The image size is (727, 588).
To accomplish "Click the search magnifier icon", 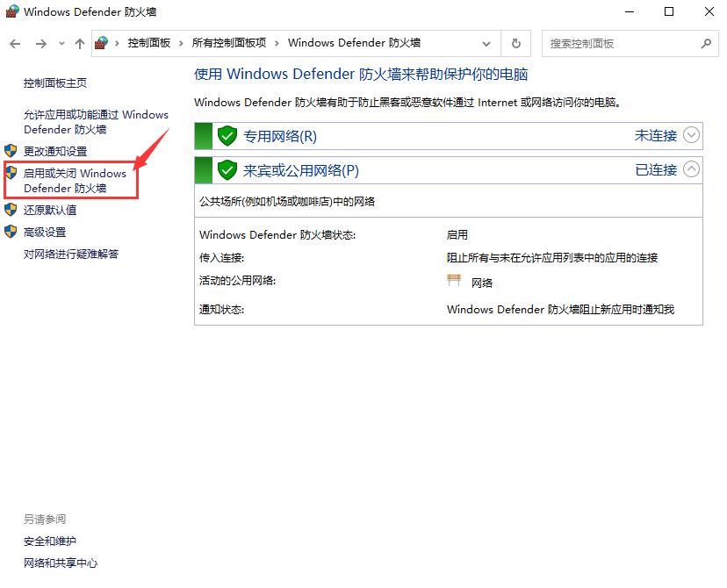I will 705,43.
